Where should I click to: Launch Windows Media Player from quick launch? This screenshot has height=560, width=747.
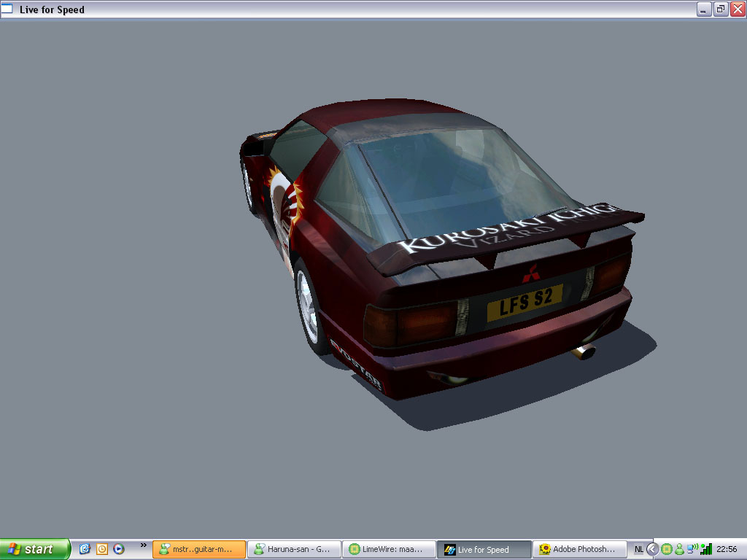coord(119,549)
